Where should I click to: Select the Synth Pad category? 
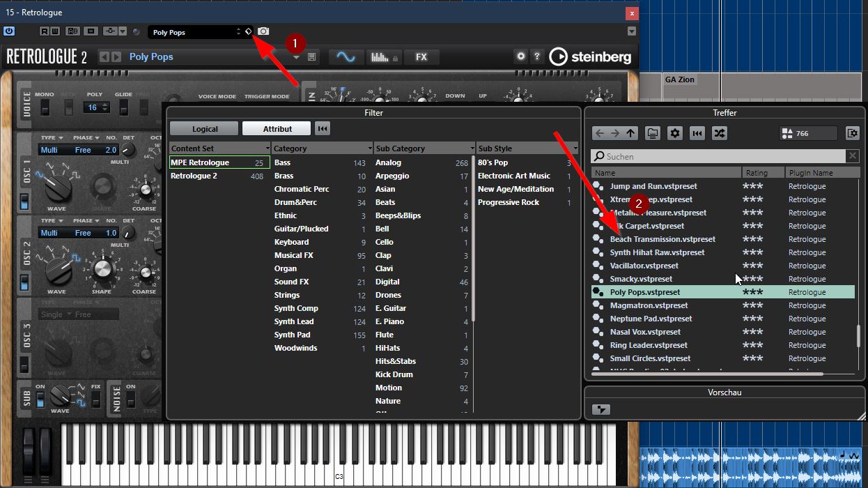293,335
